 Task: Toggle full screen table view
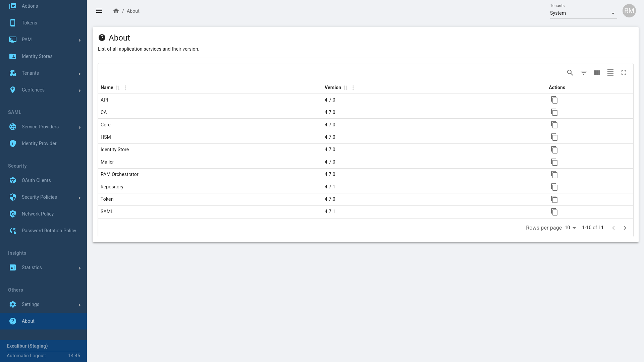pyautogui.click(x=624, y=73)
